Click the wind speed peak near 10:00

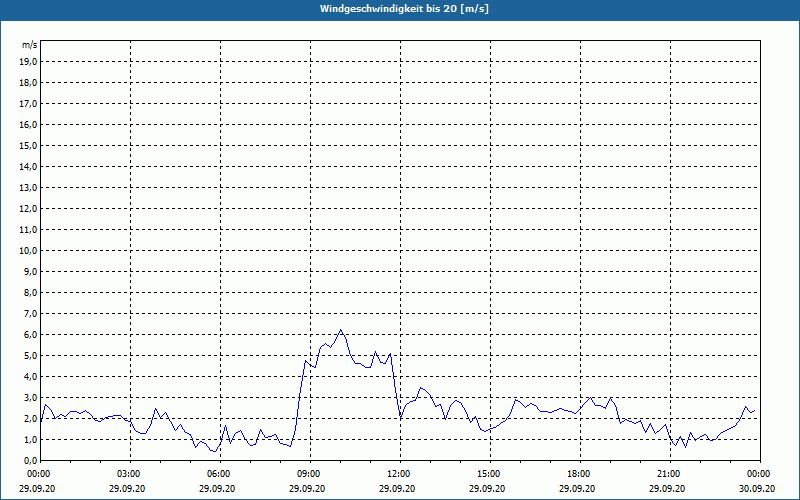[x=341, y=330]
